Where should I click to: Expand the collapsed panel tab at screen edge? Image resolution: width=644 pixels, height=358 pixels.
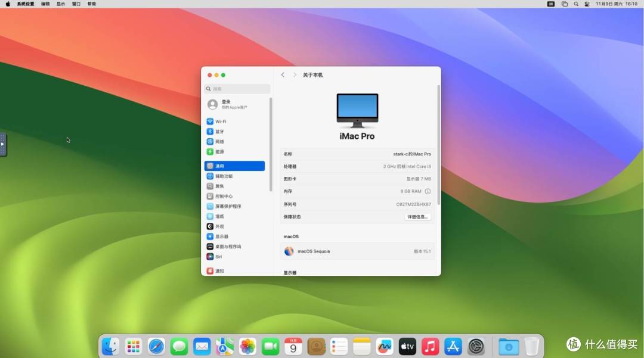(2, 144)
